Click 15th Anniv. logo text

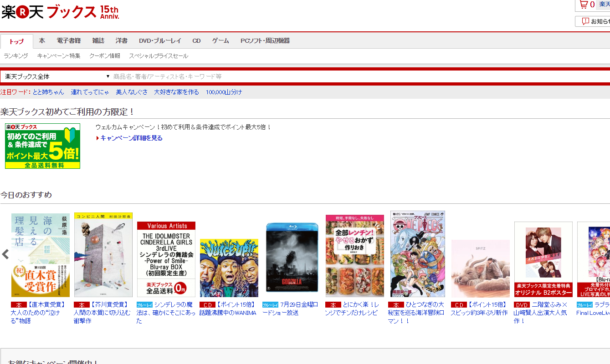(109, 13)
